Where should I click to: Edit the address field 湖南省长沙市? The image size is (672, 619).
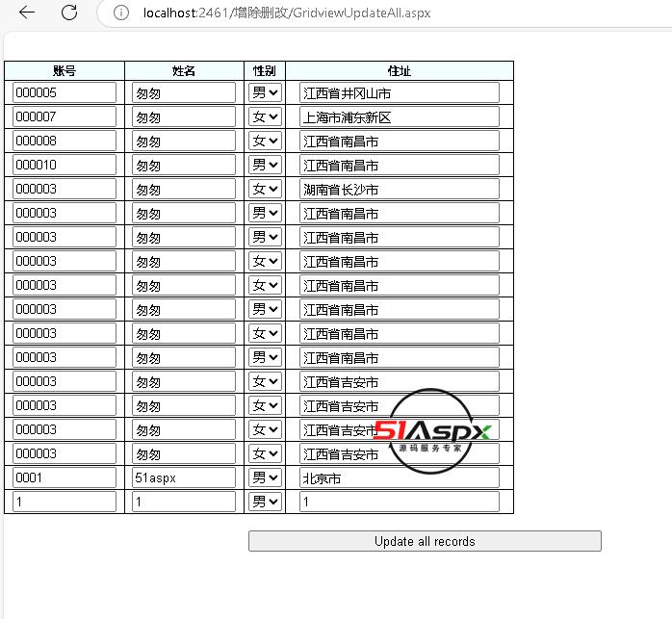click(x=400, y=189)
